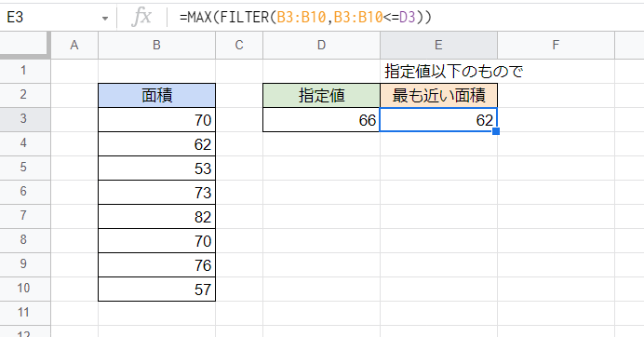Click cell B3 with value 70

[156, 119]
